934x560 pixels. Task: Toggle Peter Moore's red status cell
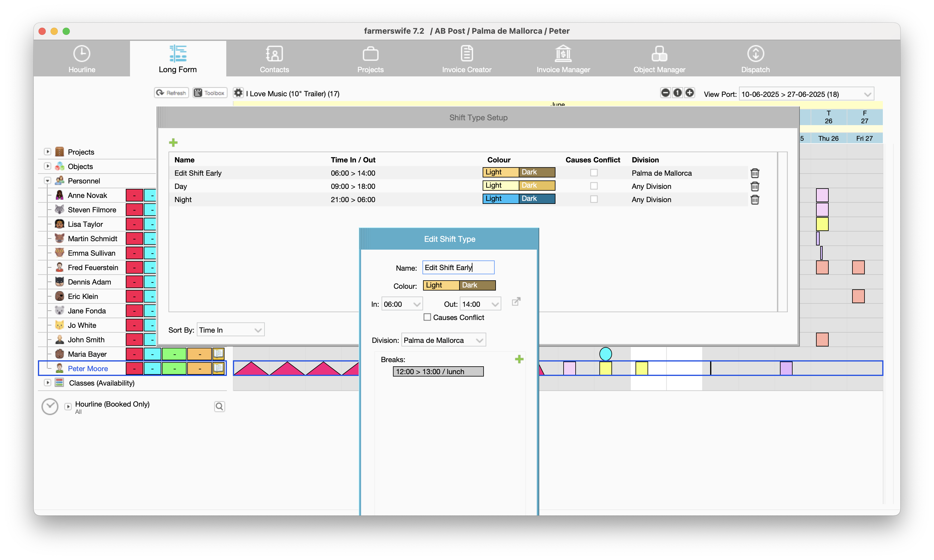(x=135, y=368)
